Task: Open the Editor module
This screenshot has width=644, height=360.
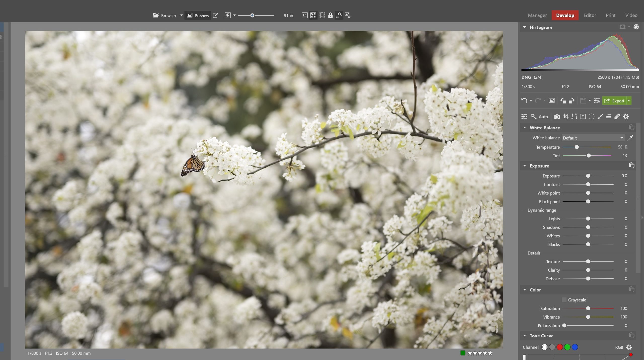Action: point(590,15)
